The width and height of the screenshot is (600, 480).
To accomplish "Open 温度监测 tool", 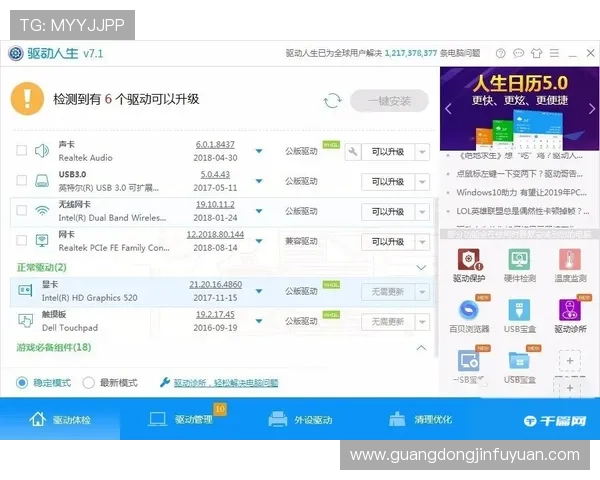I will 570,265.
